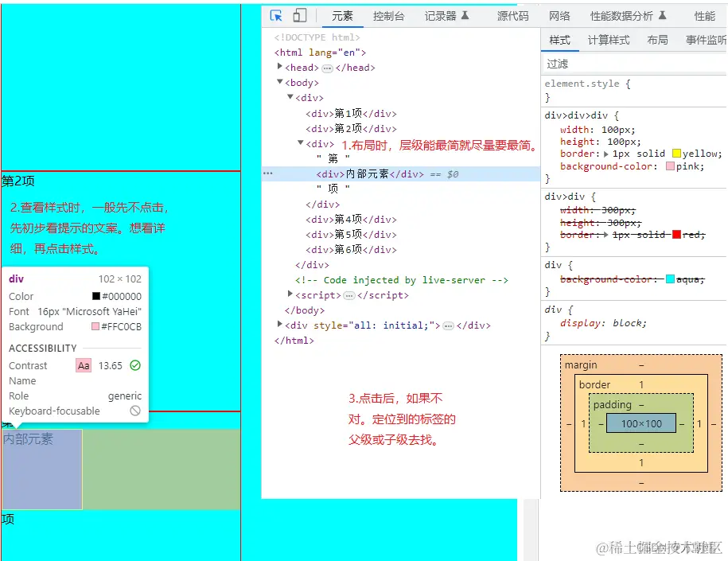728x561 pixels.
Task: Expand the border shorthand in div>div>div rule
Action: point(606,154)
